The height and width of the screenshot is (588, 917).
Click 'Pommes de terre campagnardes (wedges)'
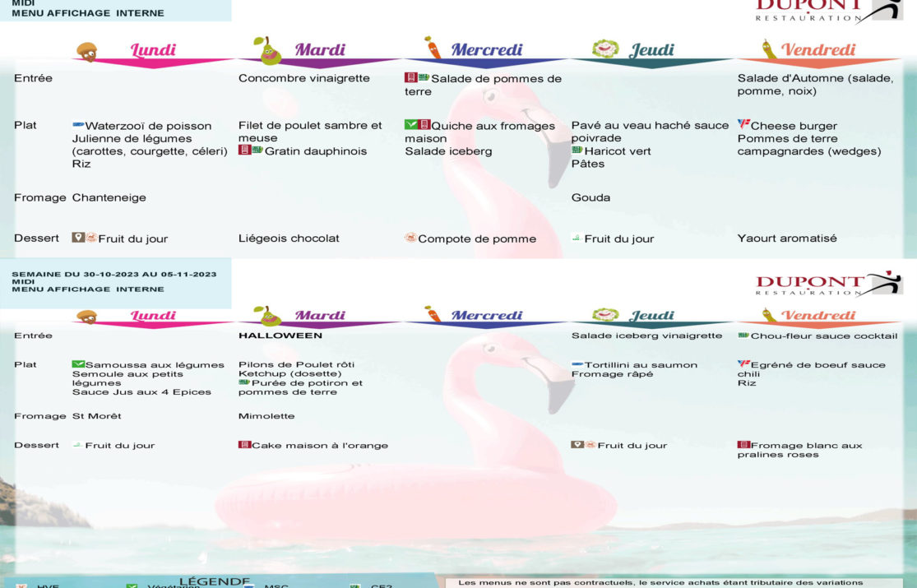pos(808,145)
